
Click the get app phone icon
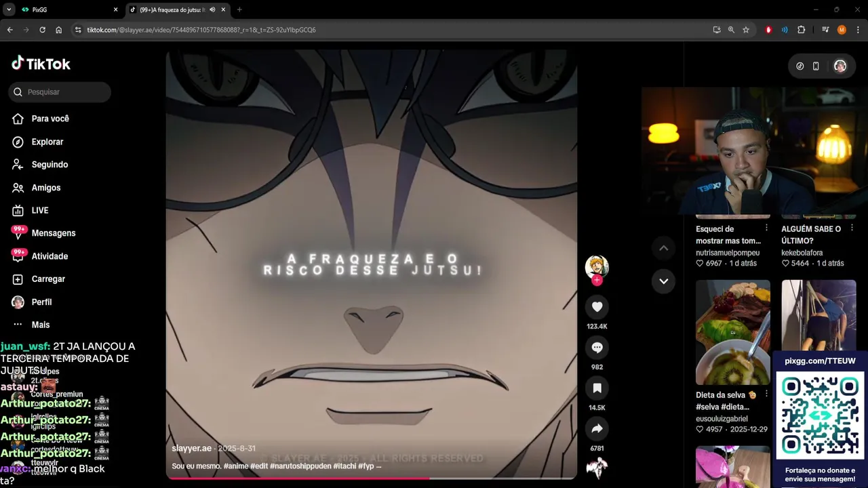point(816,66)
